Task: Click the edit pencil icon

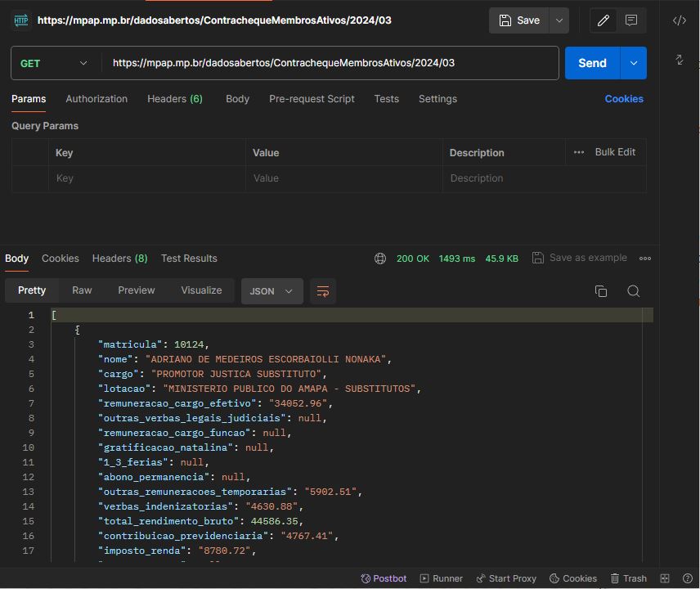Action: (604, 20)
